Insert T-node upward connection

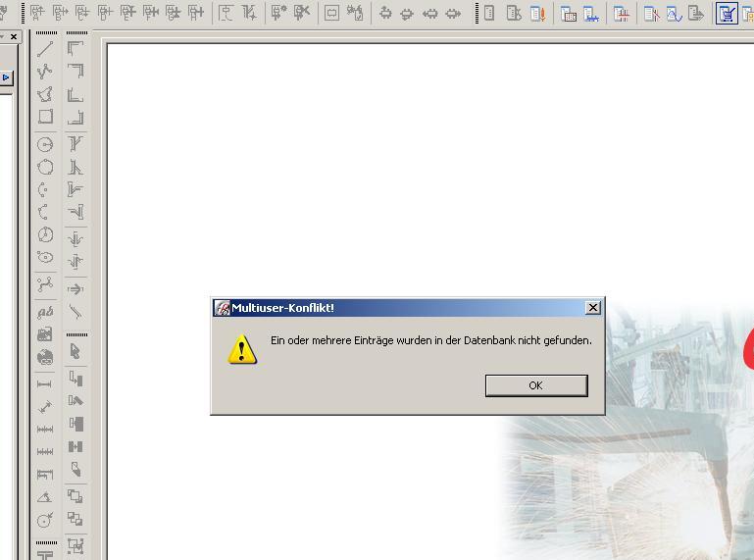(75, 167)
